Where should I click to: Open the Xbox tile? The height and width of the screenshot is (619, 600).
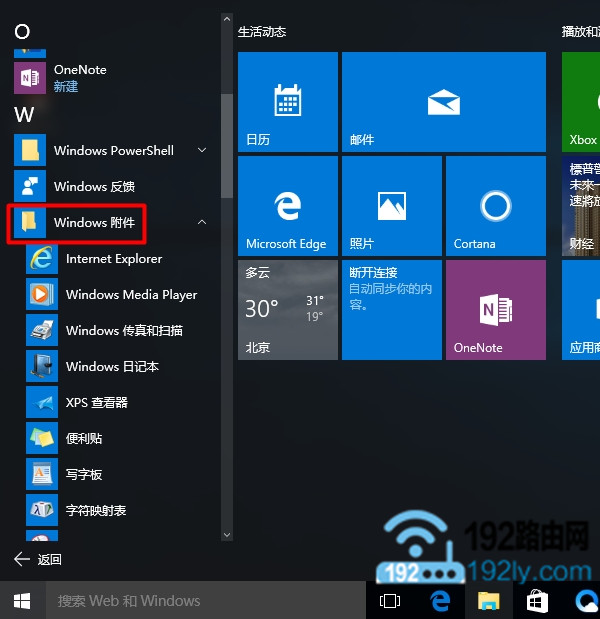pyautogui.click(x=581, y=102)
